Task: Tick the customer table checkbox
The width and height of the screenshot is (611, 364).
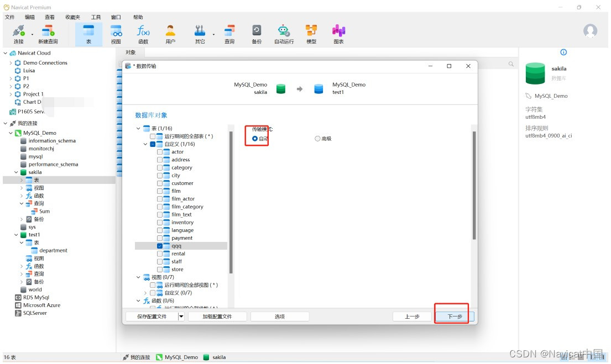Action: [160, 183]
